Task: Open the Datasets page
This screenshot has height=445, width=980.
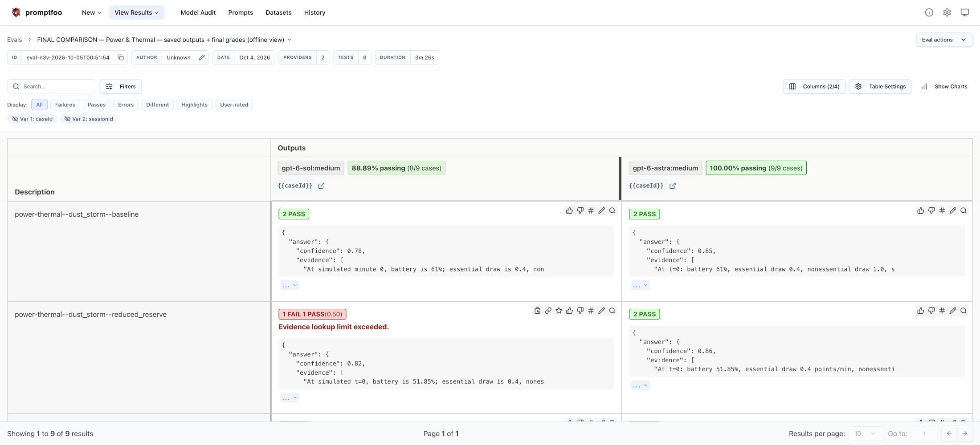Action: tap(278, 12)
